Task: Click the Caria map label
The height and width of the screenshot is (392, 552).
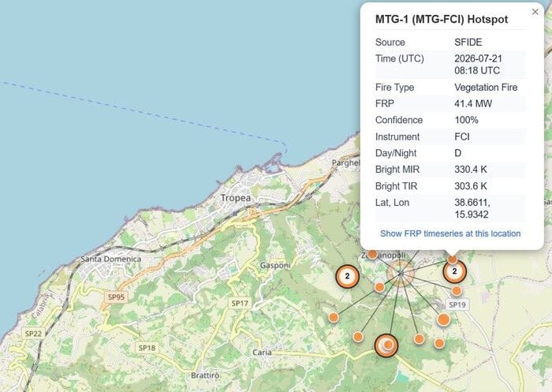Action: point(262,353)
